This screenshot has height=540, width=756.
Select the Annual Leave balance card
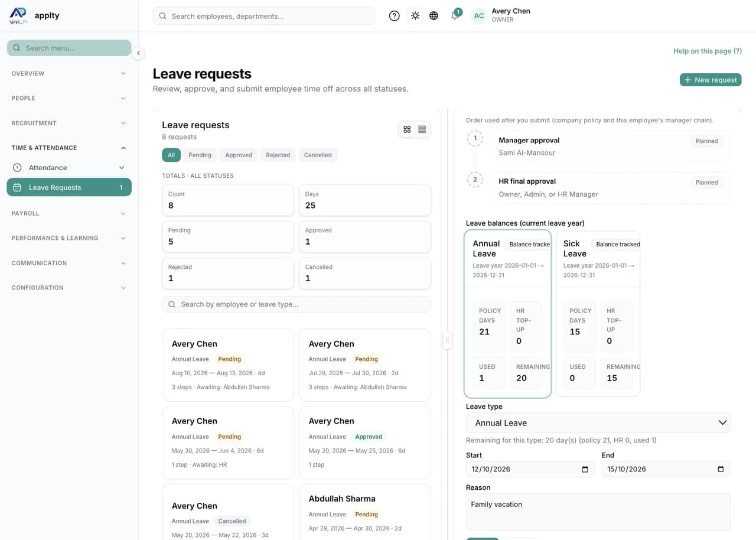click(508, 314)
